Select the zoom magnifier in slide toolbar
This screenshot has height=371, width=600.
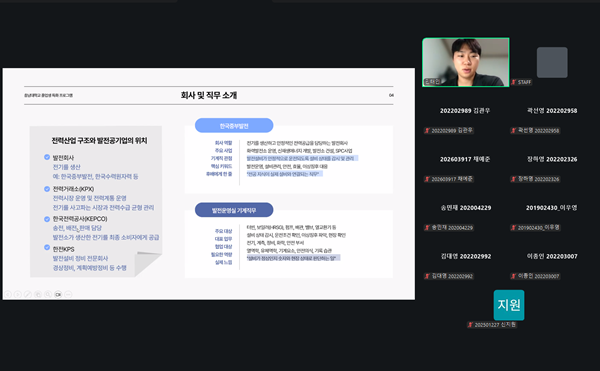(48, 295)
